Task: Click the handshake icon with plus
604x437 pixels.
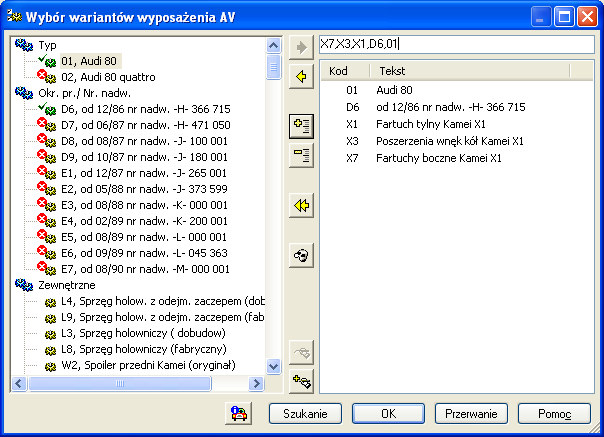Action: point(301,382)
